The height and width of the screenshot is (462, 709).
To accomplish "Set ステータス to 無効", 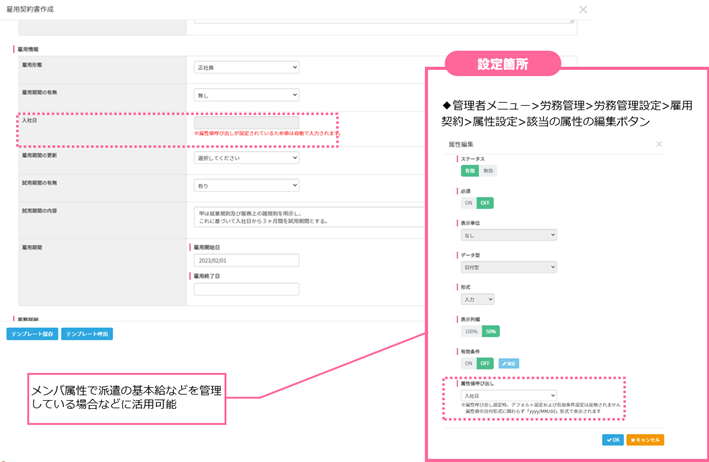I will pos(488,171).
